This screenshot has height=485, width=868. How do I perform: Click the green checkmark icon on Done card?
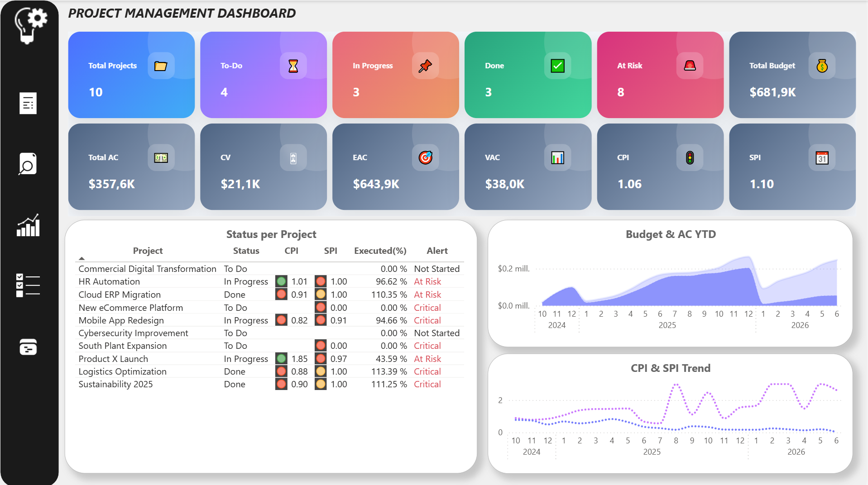click(x=557, y=66)
